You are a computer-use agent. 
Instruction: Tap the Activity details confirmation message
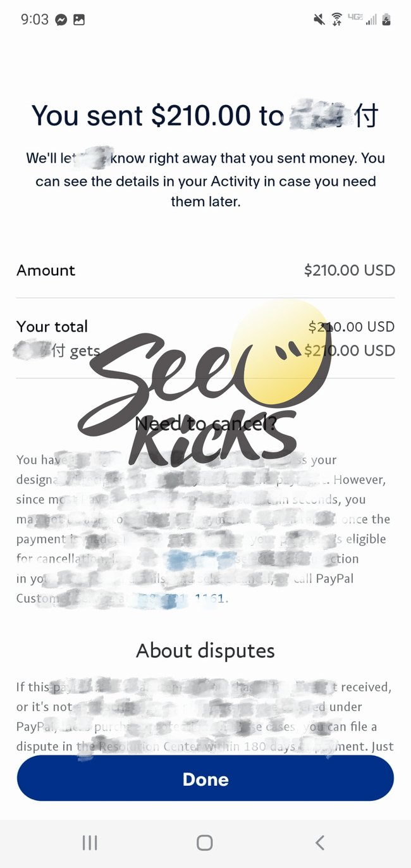tap(205, 181)
